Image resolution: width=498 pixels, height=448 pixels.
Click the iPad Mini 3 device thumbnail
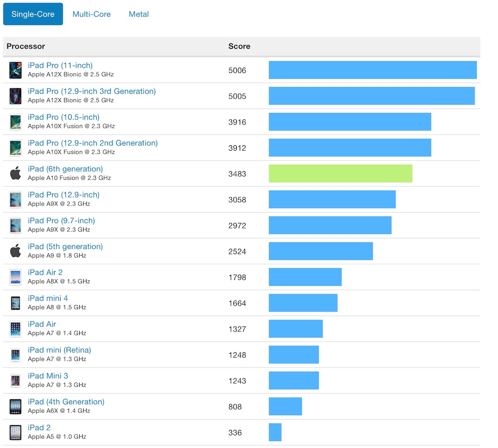point(15,381)
